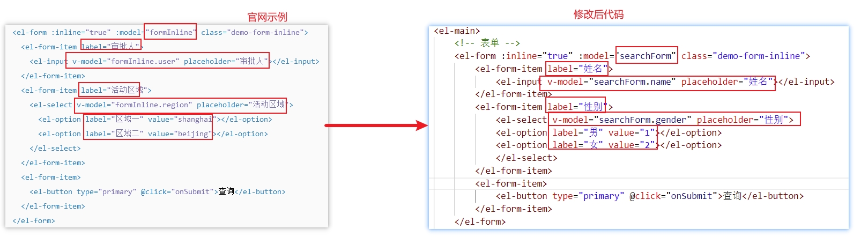This screenshot has width=868, height=251.
Task: Select the label="女" value="2" option
Action: click(x=603, y=145)
